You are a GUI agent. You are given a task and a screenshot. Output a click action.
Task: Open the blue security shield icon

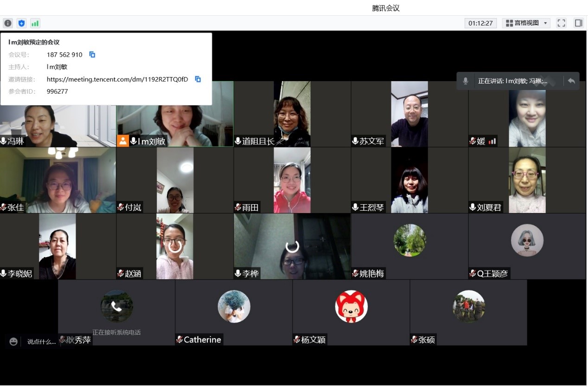(x=21, y=23)
